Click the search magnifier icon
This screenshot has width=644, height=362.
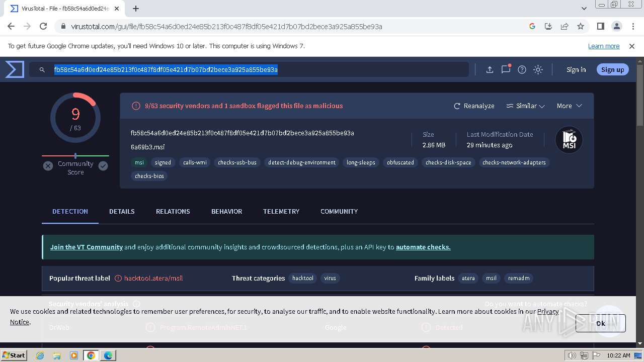tap(42, 70)
